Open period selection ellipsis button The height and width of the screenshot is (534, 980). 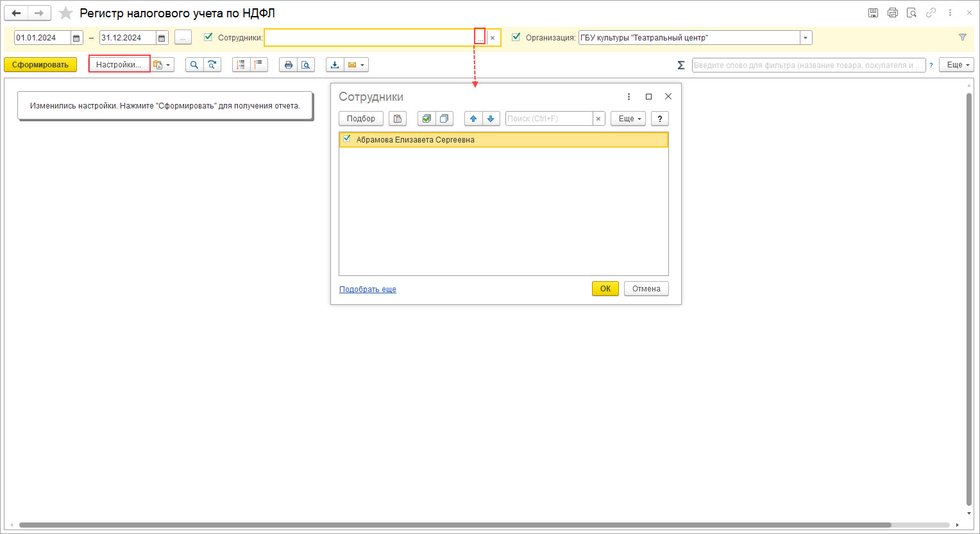coord(183,38)
